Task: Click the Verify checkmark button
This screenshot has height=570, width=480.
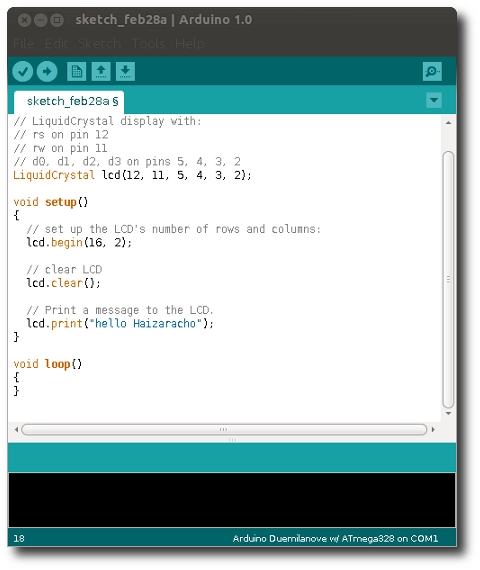Action: 23,71
